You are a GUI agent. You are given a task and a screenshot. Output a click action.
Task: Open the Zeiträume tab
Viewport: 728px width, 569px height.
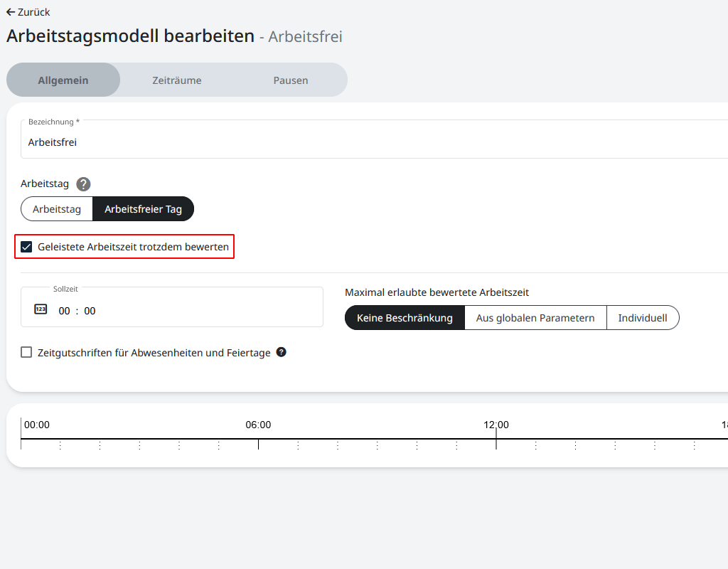177,80
